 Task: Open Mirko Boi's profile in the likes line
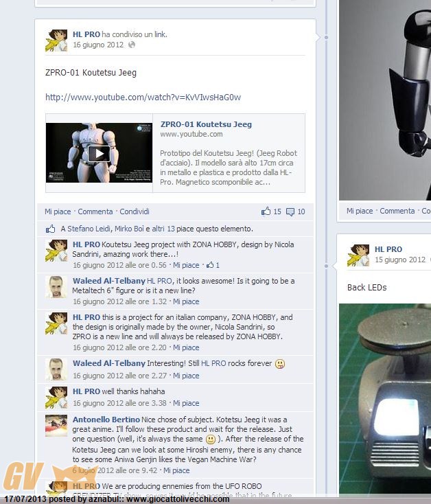point(129,229)
